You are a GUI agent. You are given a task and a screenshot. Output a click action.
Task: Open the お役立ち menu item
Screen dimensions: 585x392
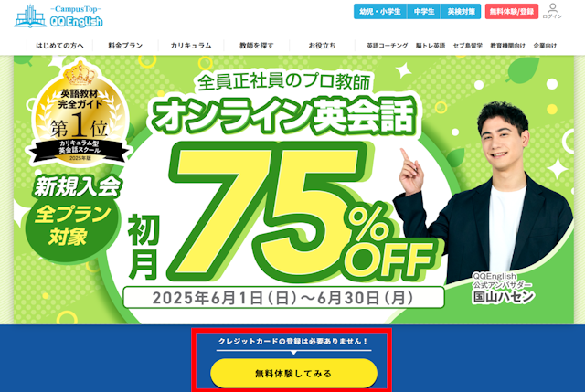click(x=322, y=46)
